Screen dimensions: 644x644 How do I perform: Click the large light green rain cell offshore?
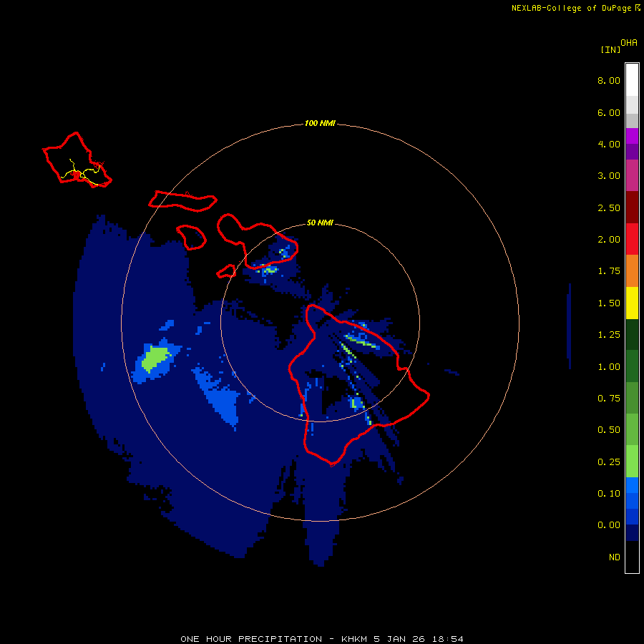pyautogui.click(x=155, y=358)
